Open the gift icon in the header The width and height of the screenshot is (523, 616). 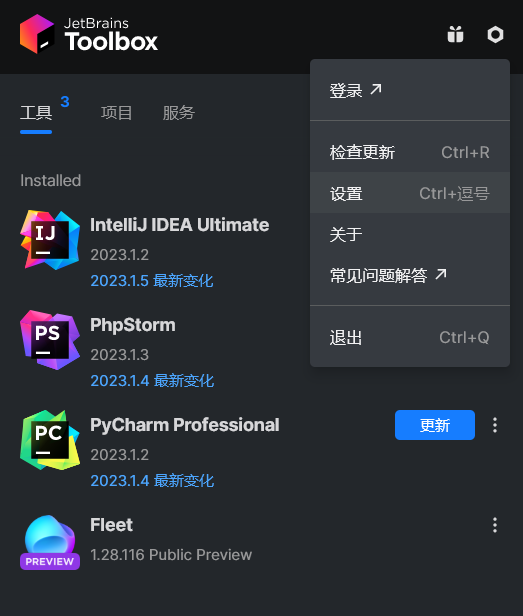(455, 34)
